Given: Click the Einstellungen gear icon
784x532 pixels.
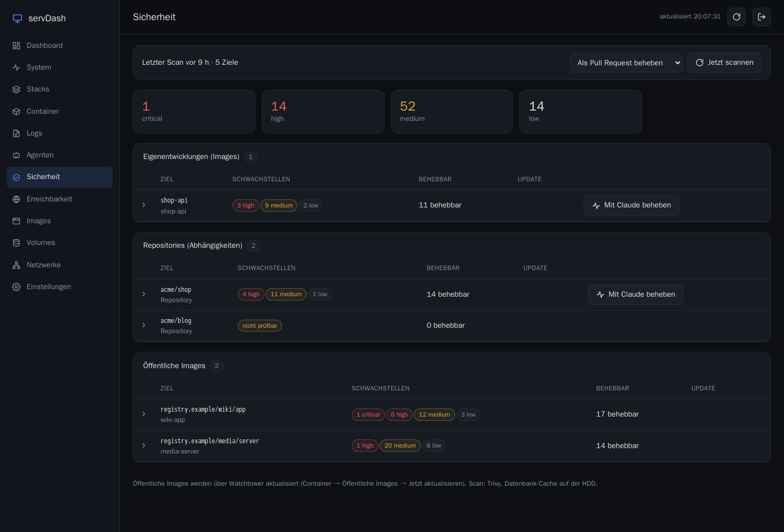Looking at the screenshot, I should coord(16,287).
